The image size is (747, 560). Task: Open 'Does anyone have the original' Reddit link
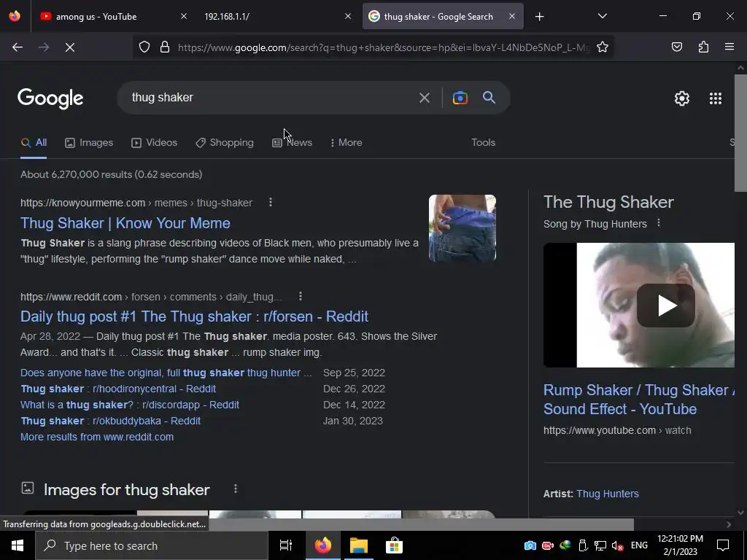166,373
